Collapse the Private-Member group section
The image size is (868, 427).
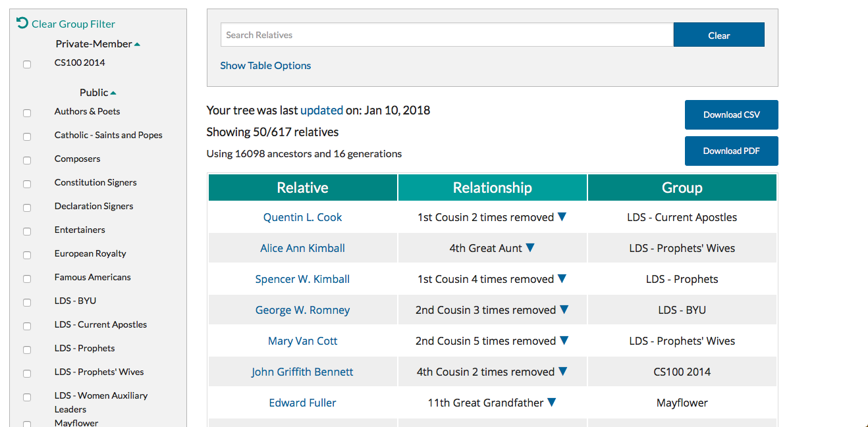tap(137, 45)
